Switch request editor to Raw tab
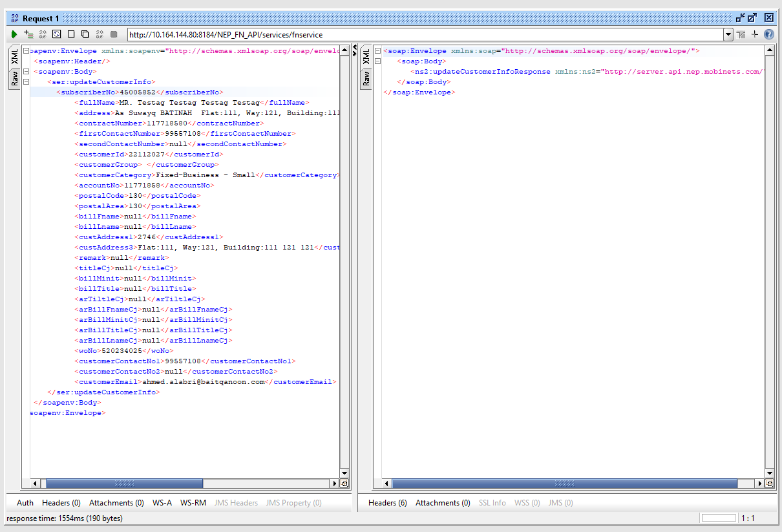Viewport: 782px width, 532px height. (x=14, y=79)
